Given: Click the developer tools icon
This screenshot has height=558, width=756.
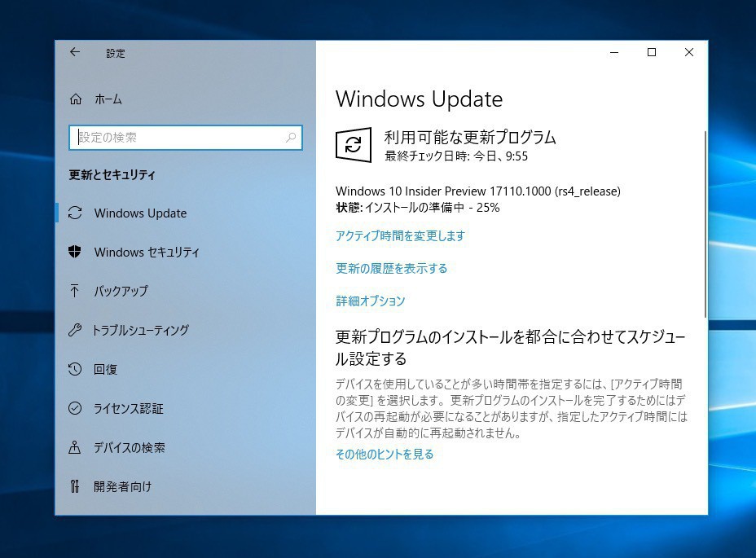Looking at the screenshot, I should point(75,486).
